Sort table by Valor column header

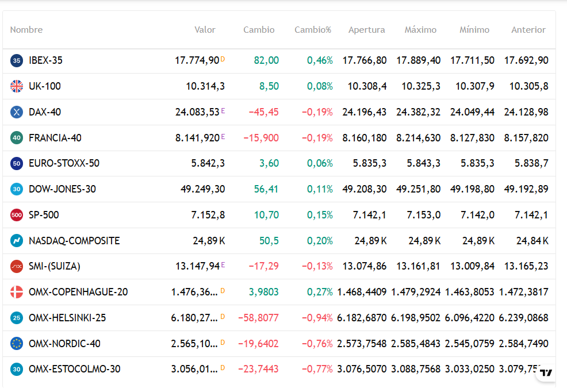click(x=205, y=30)
